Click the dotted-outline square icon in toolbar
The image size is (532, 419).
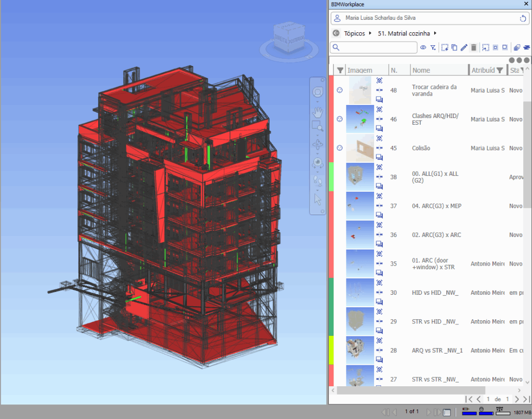[x=505, y=47]
